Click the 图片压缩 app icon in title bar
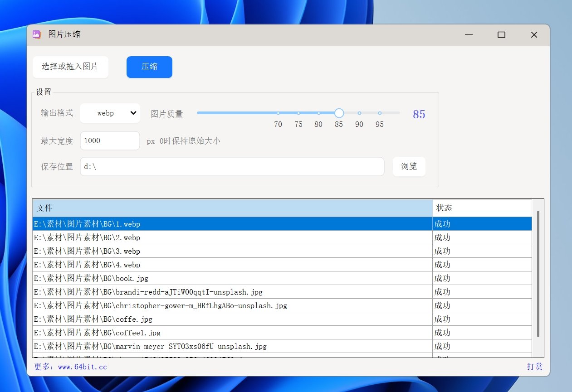Viewport: 572px width, 392px height. tap(37, 34)
